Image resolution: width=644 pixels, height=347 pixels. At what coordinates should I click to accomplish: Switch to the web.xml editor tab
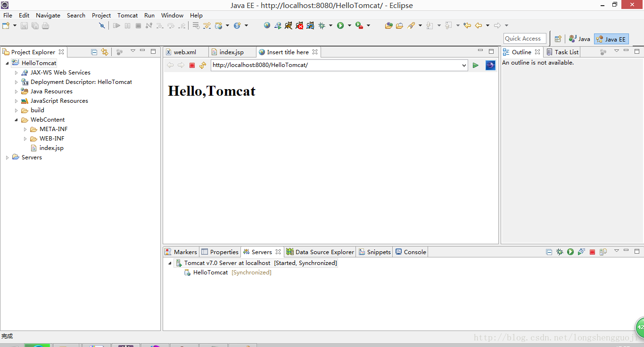click(x=185, y=52)
